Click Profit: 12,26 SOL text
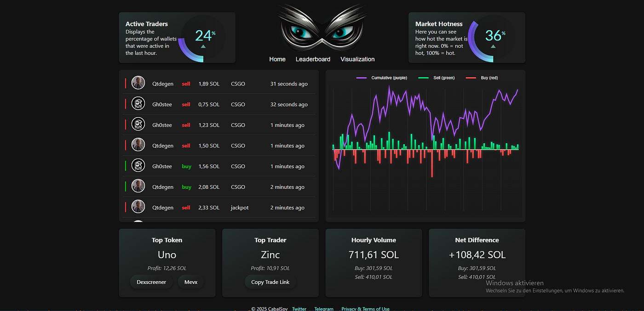644x311 pixels. [x=167, y=268]
